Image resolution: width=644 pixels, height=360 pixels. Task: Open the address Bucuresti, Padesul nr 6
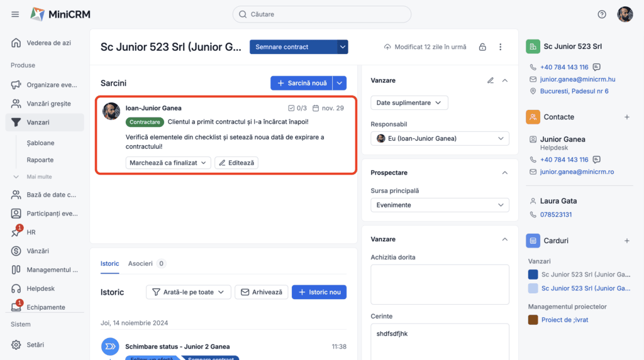pos(574,91)
